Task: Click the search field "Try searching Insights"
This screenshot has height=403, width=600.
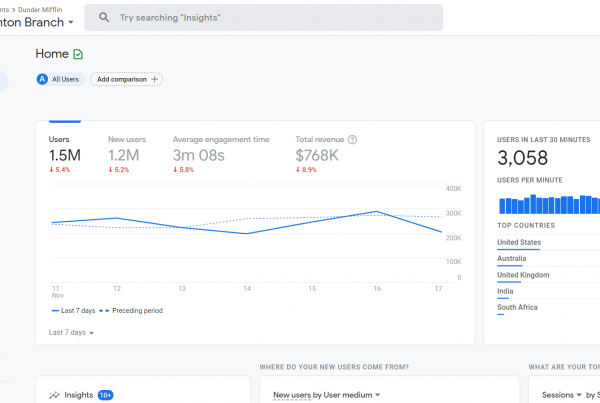Action: tap(263, 18)
